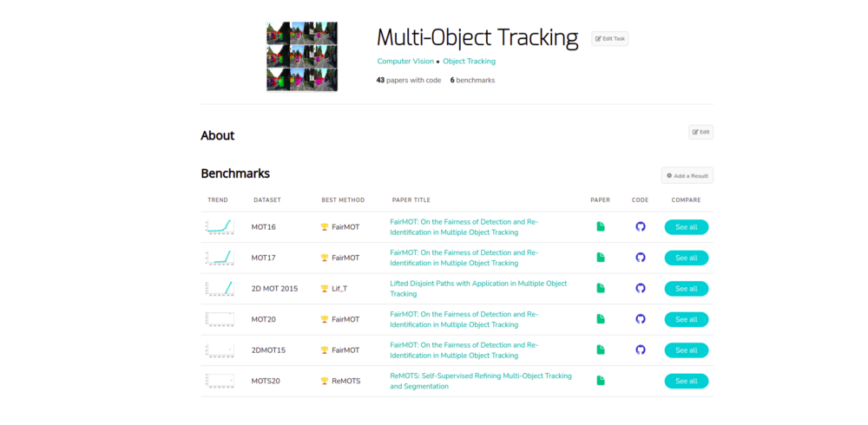Screen dimensions: 868x425
Task: Open GitHub code icon for 2D MOT 2015
Action: point(641,288)
